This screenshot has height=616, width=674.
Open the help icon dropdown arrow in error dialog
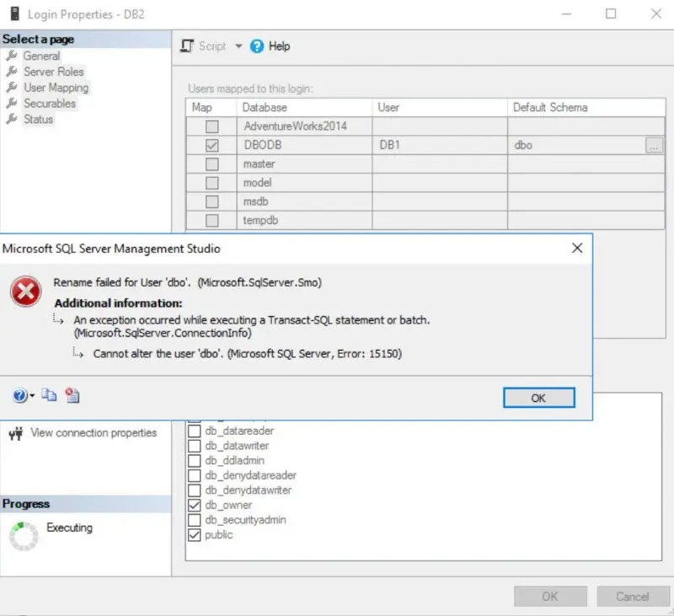tap(32, 395)
